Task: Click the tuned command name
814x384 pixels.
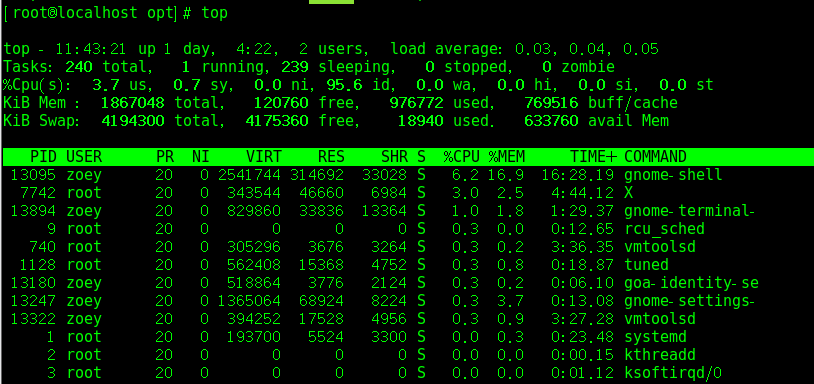Action: tap(646, 265)
